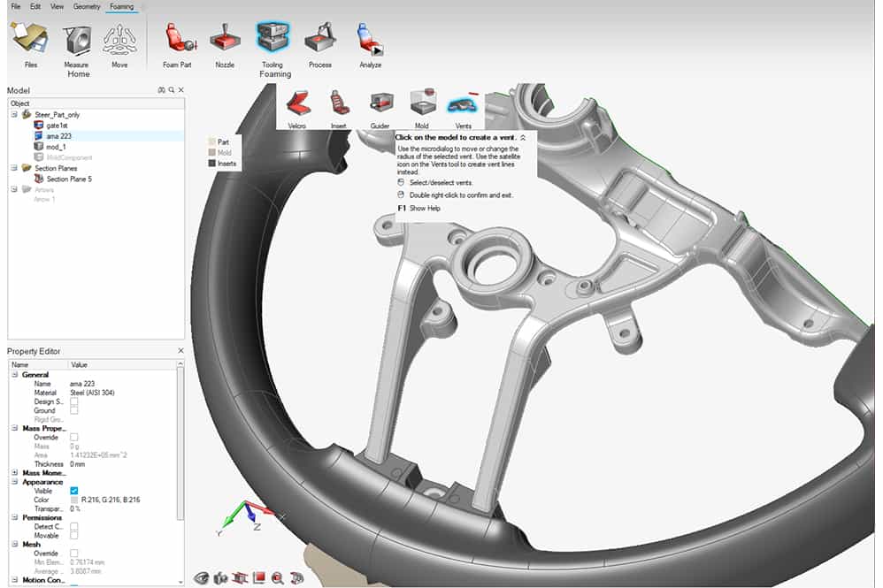
Task: Open the Foam Part tool
Action: [177, 41]
